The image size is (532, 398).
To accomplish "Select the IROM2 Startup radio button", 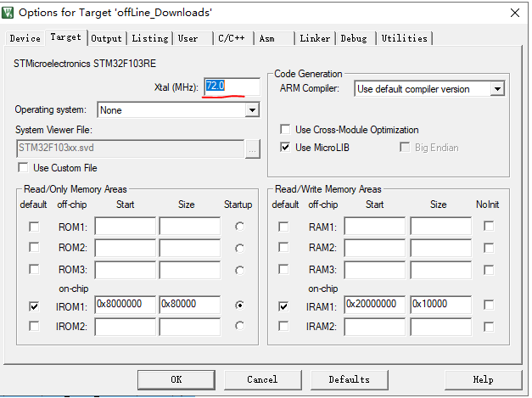I will click(x=241, y=326).
